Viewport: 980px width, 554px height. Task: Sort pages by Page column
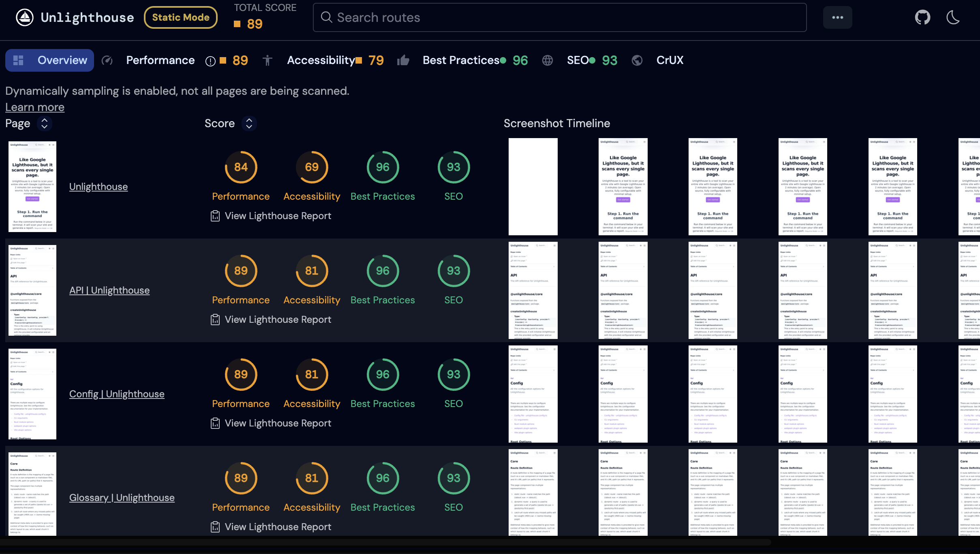44,123
